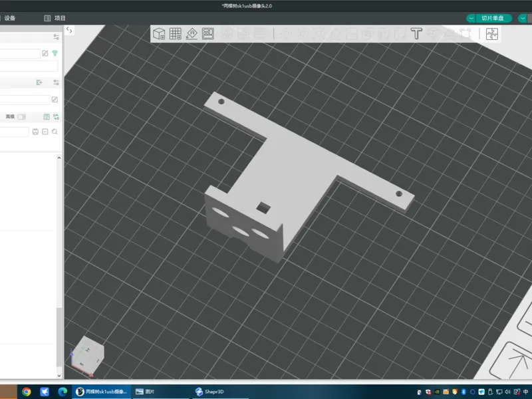
Task: Click the green filament sync icon
Action: pos(39,82)
